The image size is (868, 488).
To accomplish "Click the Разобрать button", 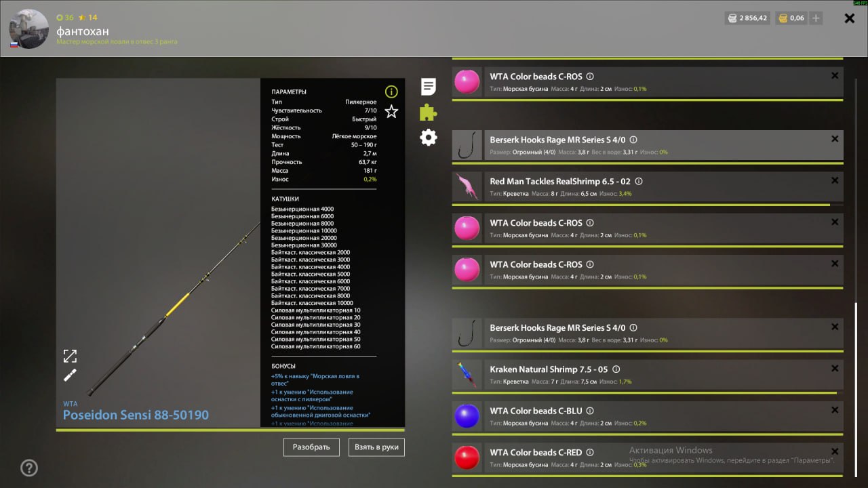I will 311,447.
